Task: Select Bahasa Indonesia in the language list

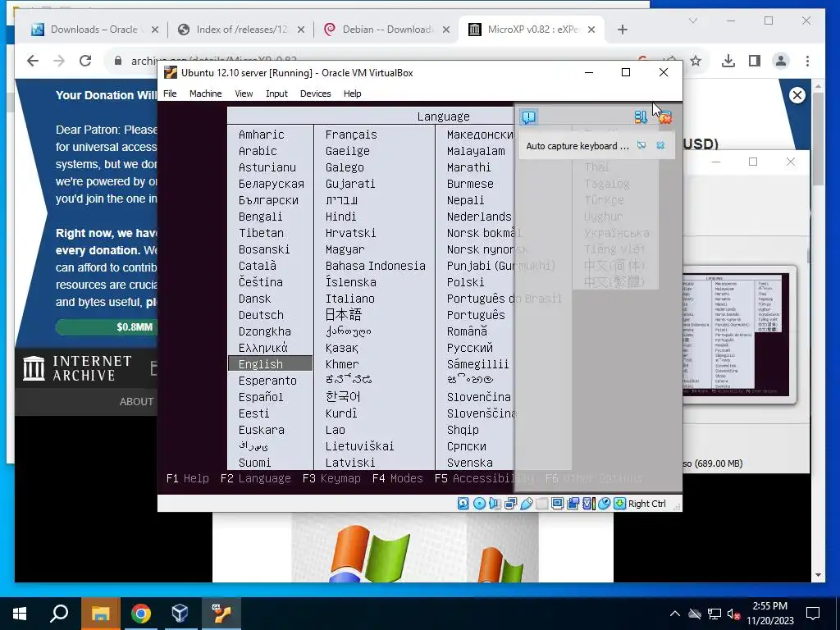Action: tap(375, 266)
